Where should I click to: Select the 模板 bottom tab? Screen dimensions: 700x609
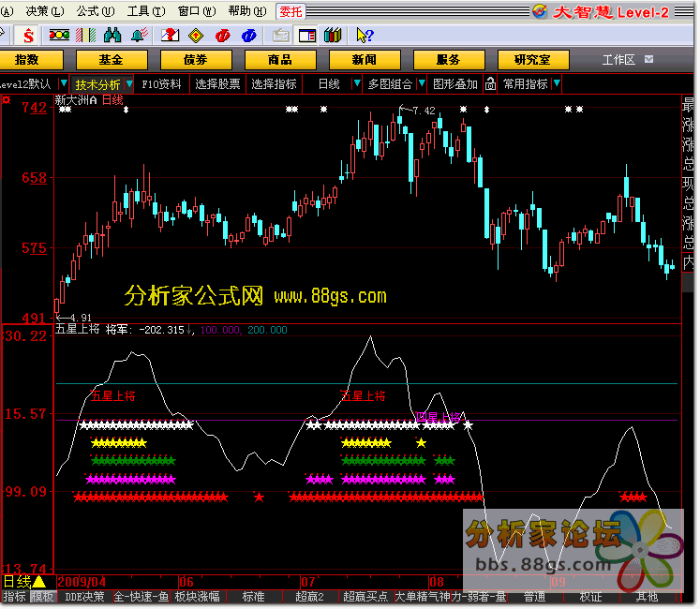pyautogui.click(x=42, y=597)
